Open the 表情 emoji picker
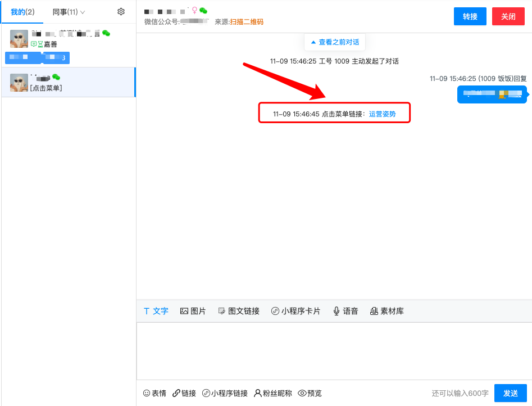 (154, 393)
